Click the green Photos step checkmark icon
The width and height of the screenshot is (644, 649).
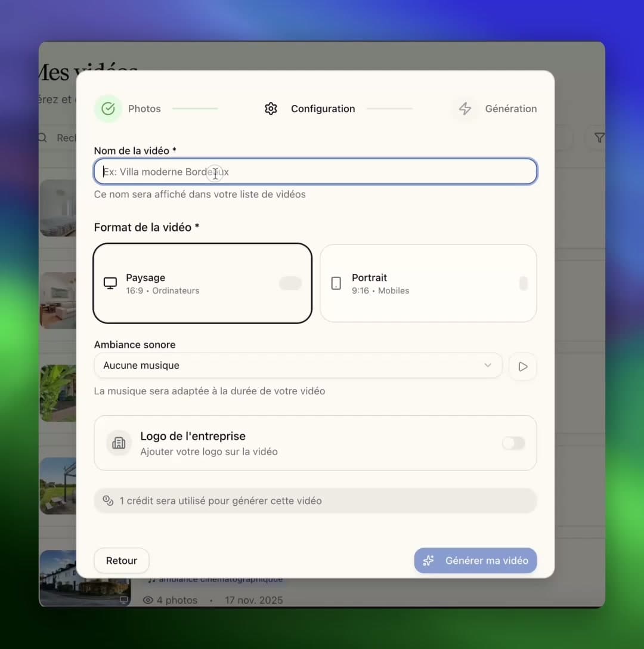pos(108,109)
